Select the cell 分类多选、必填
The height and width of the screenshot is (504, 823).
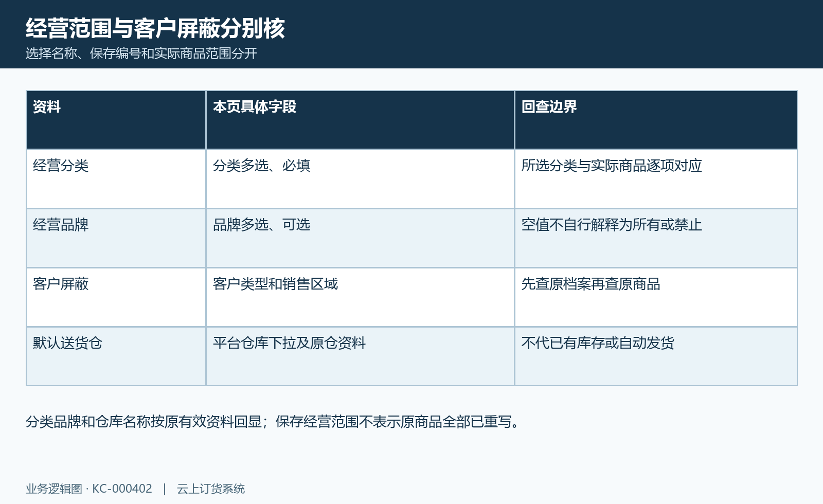pyautogui.click(x=360, y=179)
